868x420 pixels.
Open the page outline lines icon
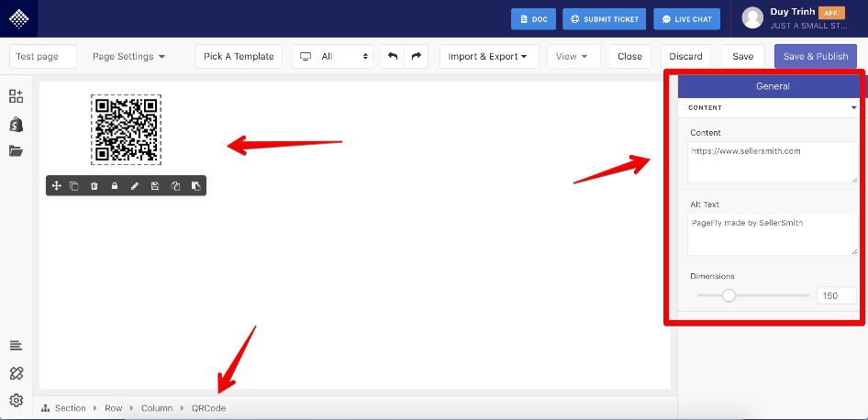(x=16, y=346)
